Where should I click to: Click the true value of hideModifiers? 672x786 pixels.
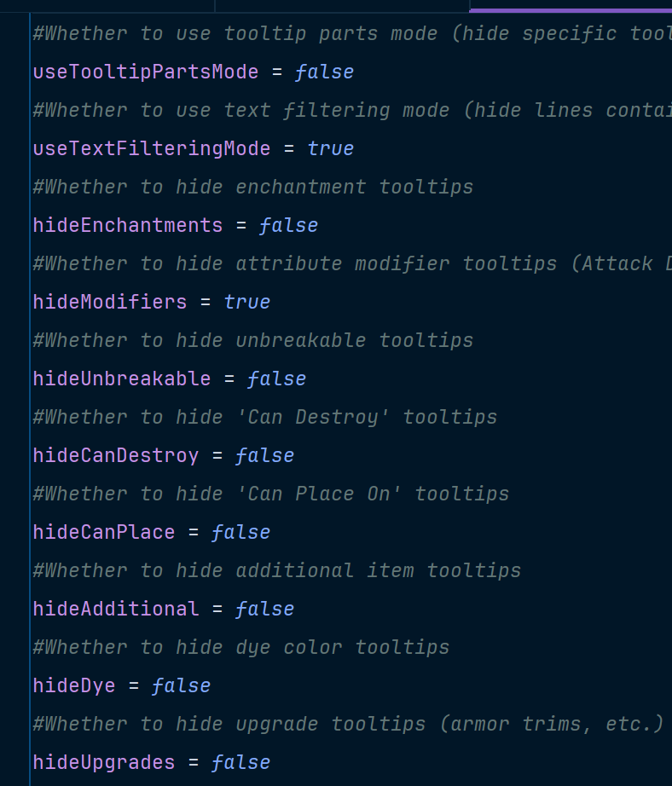pyautogui.click(x=246, y=303)
